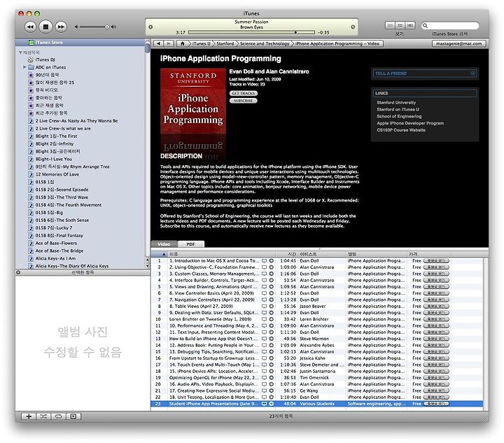This screenshot has width=504, height=443.
Task: Select iTunes DJ in sidebar
Action: pyautogui.click(x=45, y=59)
